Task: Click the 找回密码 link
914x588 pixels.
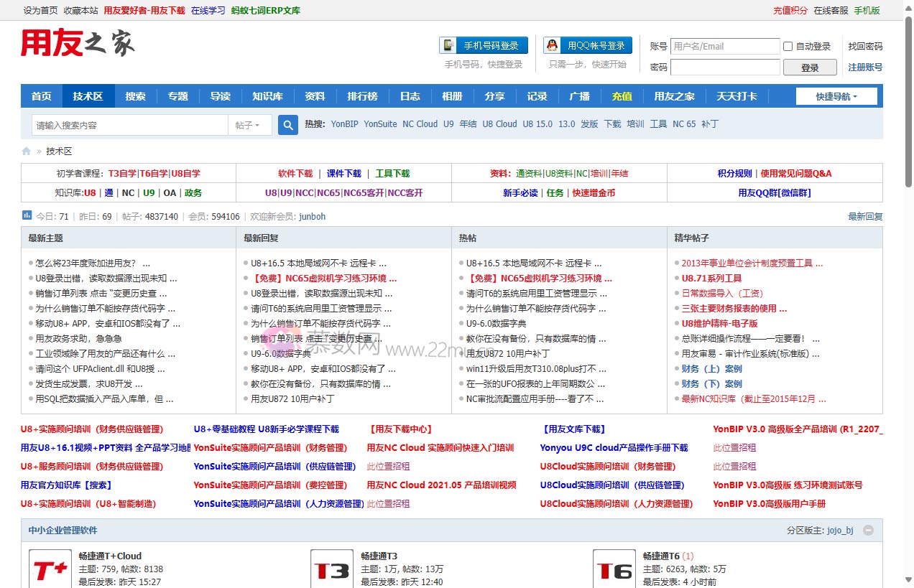Action: pyautogui.click(x=865, y=47)
